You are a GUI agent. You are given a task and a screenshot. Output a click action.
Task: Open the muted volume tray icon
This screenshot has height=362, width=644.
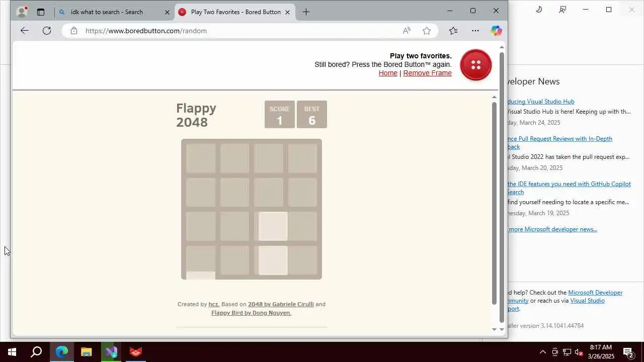579,352
